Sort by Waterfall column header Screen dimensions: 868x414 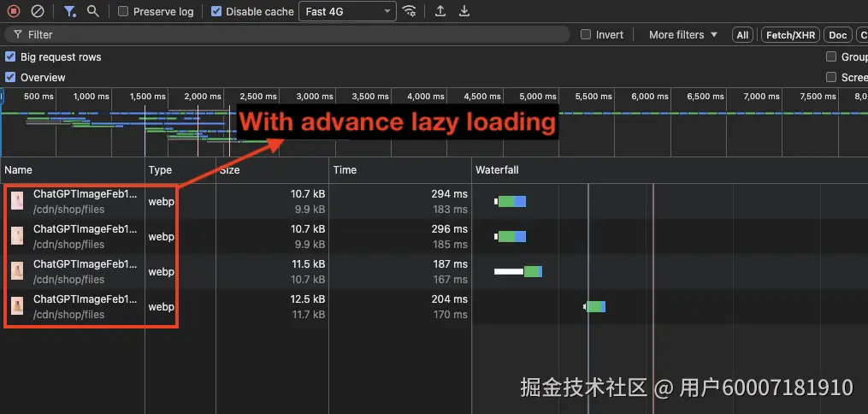670,170
